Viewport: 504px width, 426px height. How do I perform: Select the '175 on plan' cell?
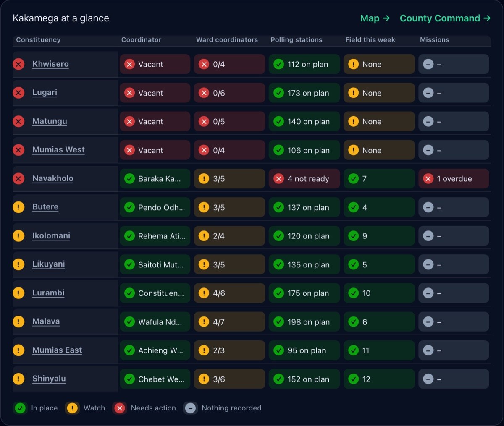point(304,293)
